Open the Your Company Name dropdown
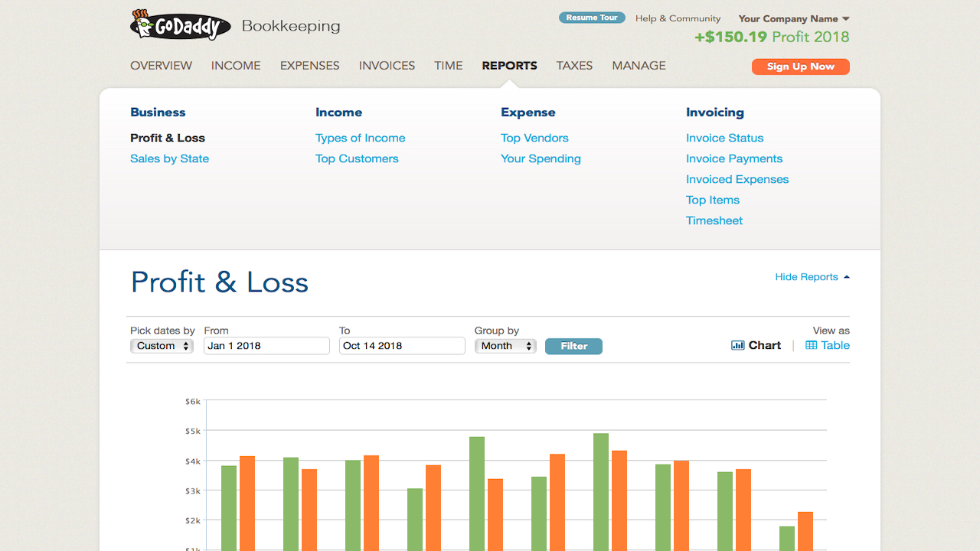Screen dimensions: 980x551 pyautogui.click(x=794, y=18)
